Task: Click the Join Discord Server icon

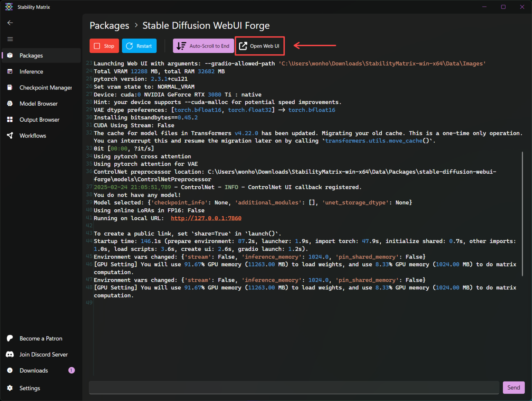Action: tap(10, 355)
